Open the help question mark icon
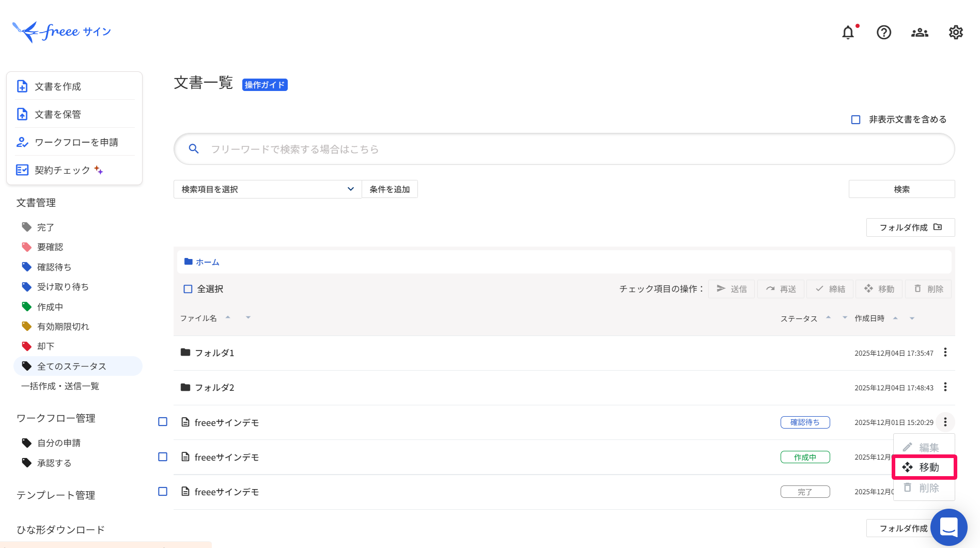Screen dimensions: 980x548 click(x=884, y=33)
